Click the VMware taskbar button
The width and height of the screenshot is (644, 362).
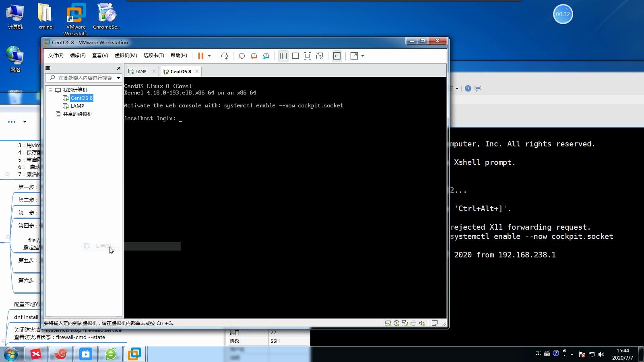pos(134,354)
